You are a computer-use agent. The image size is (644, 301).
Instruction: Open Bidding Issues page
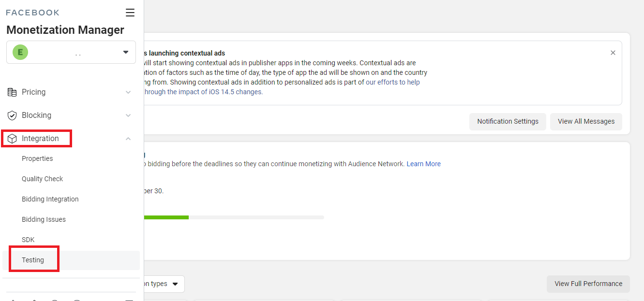(44, 219)
